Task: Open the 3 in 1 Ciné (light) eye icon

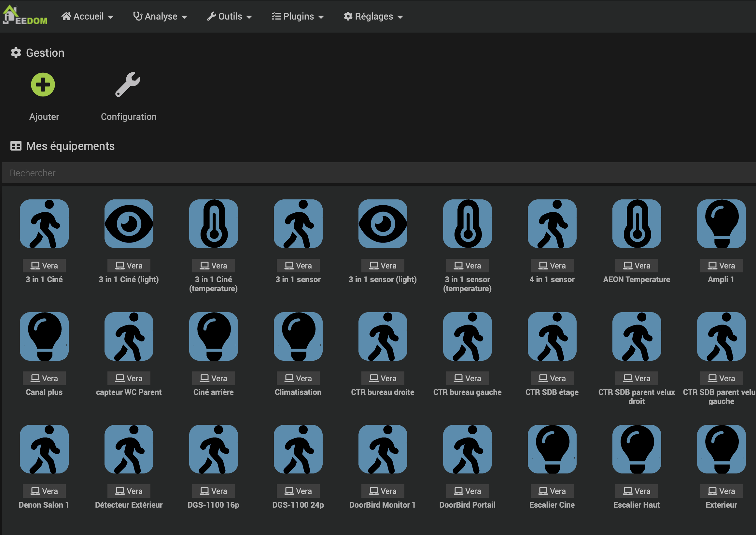Action: click(129, 224)
